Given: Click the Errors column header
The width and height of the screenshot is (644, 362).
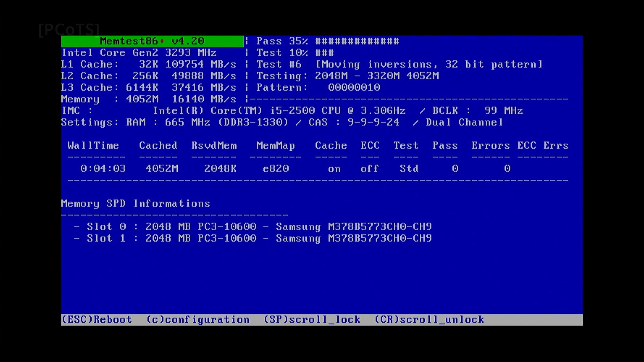Looking at the screenshot, I should 491,145.
